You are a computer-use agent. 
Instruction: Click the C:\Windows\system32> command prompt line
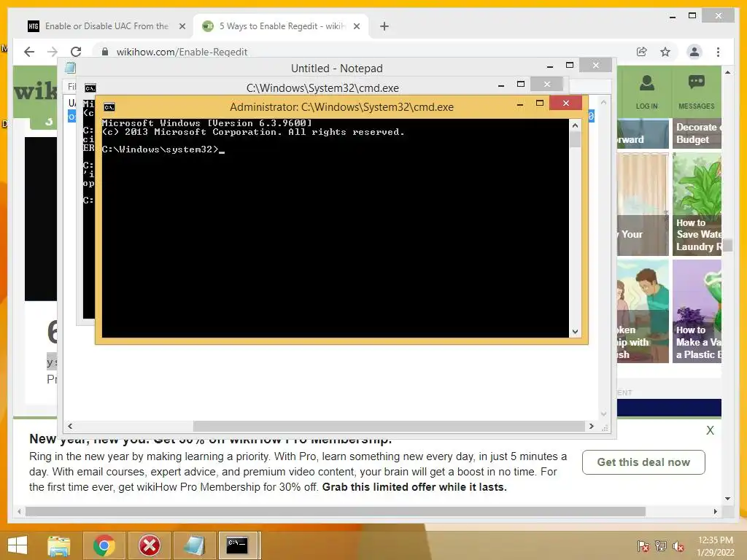point(163,149)
